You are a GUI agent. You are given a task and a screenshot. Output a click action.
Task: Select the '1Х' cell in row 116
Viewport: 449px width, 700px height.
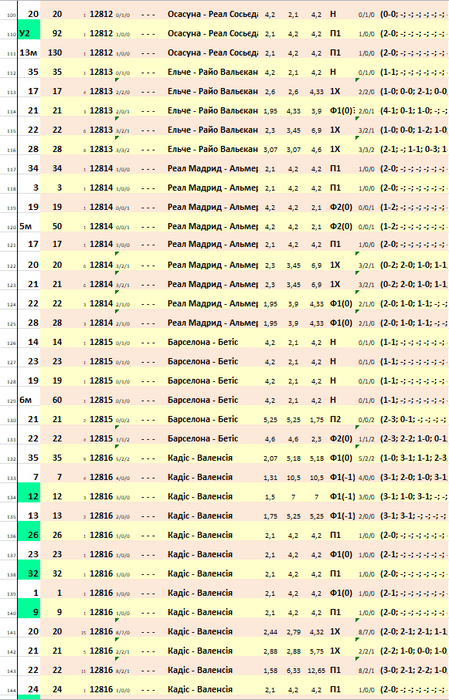[x=335, y=149]
